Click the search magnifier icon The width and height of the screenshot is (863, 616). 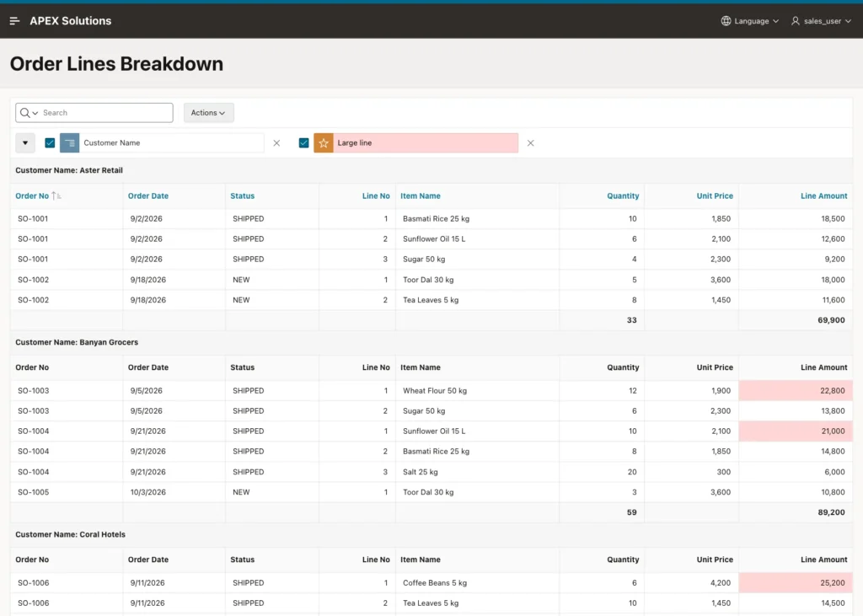(x=24, y=113)
